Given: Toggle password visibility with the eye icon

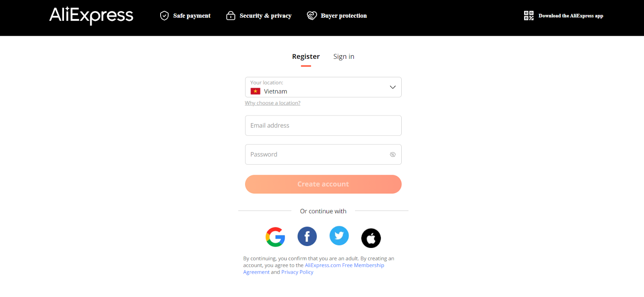Looking at the screenshot, I should coord(392,154).
